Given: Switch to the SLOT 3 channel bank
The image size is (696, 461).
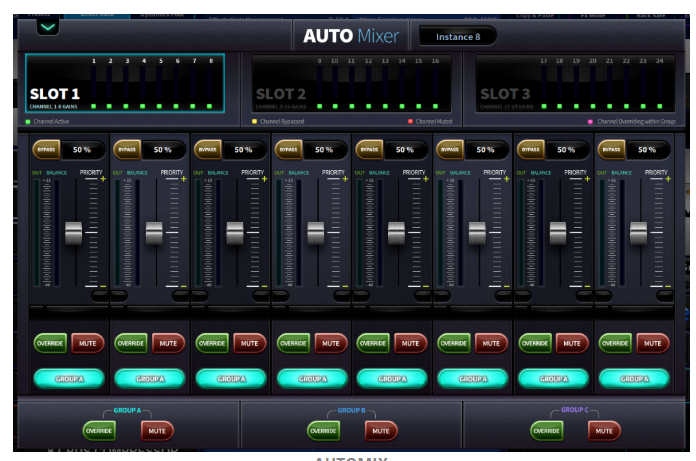Looking at the screenshot, I should coord(574,84).
